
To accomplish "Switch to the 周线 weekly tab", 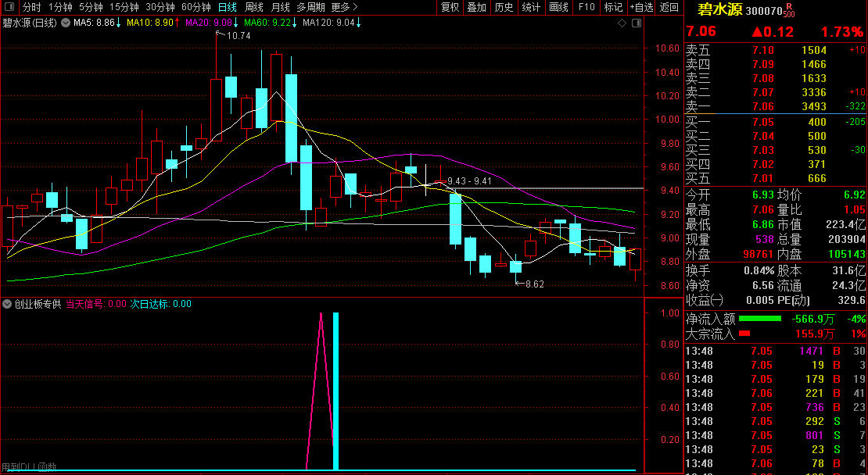I will pyautogui.click(x=254, y=8).
